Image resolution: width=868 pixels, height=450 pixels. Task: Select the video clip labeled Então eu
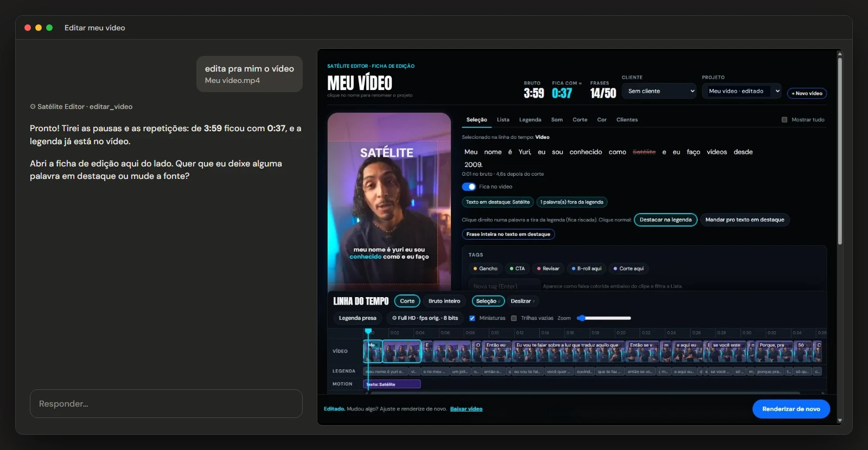(497, 351)
